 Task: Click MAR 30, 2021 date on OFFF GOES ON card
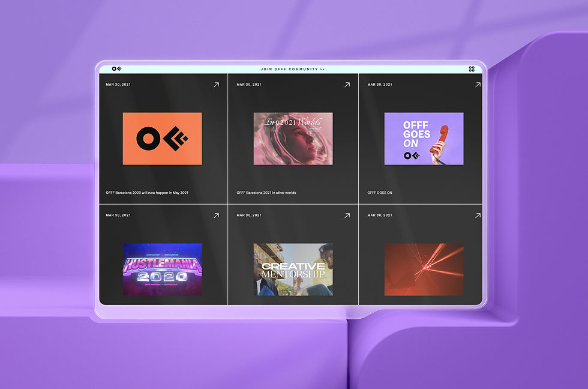tap(380, 85)
